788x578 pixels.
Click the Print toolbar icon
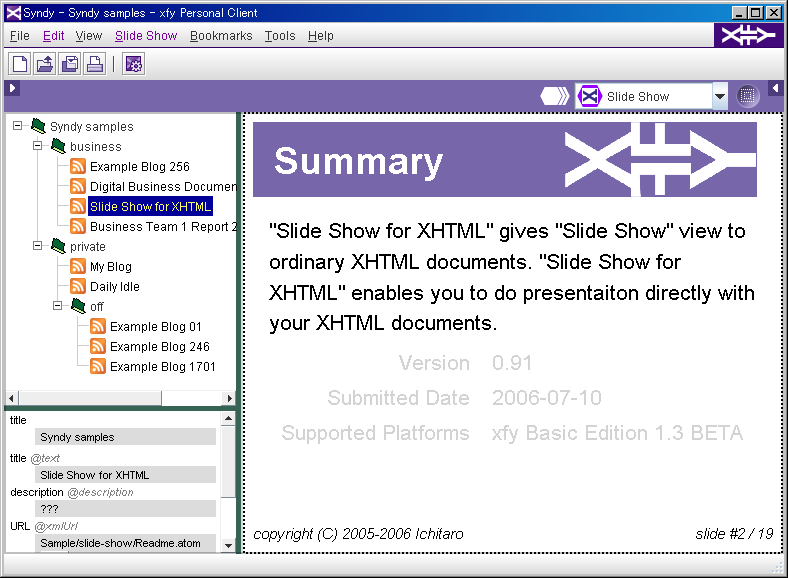coord(95,64)
